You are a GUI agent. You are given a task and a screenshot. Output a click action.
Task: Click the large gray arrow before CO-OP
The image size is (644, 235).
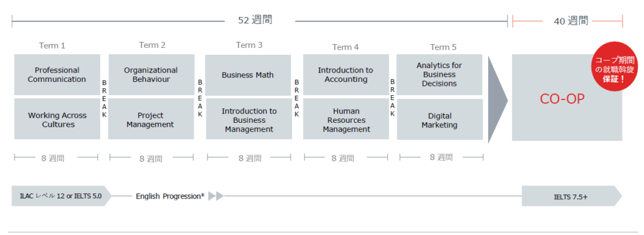(x=497, y=100)
